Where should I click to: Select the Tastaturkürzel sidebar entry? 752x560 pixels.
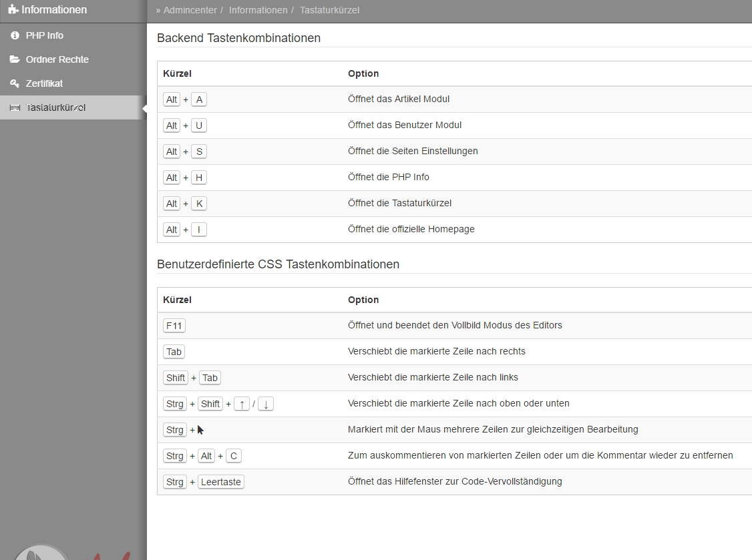click(73, 107)
